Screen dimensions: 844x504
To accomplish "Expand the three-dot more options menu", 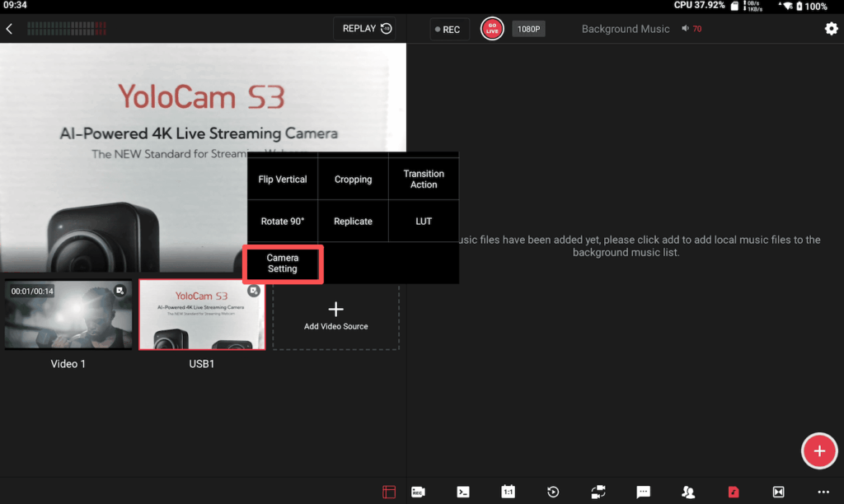I will [x=823, y=492].
